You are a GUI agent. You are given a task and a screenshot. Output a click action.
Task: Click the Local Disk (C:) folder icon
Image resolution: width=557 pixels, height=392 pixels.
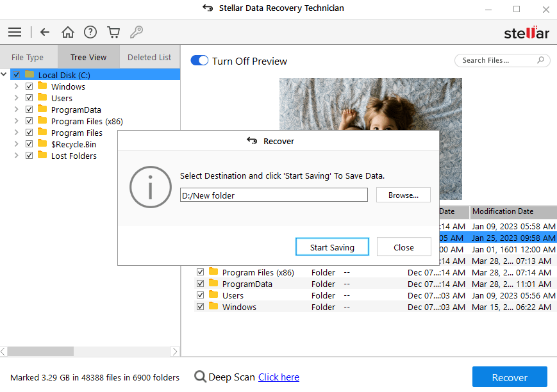pyautogui.click(x=29, y=74)
